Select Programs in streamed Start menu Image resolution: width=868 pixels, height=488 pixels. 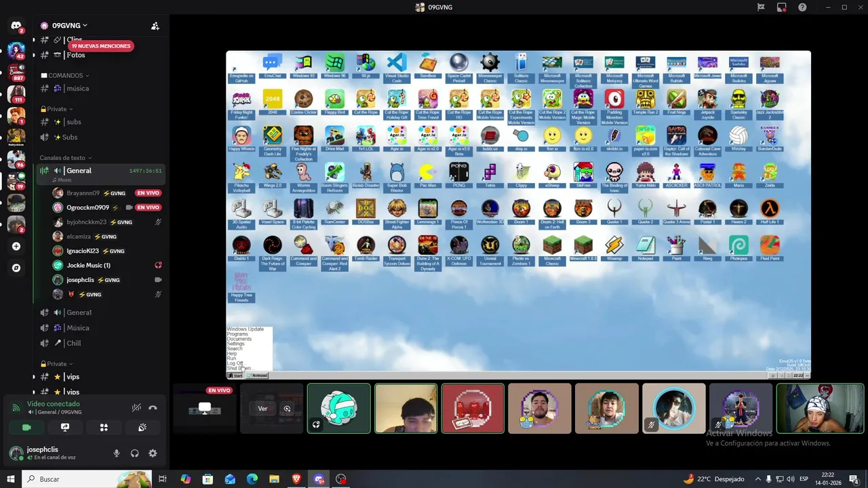(237, 334)
